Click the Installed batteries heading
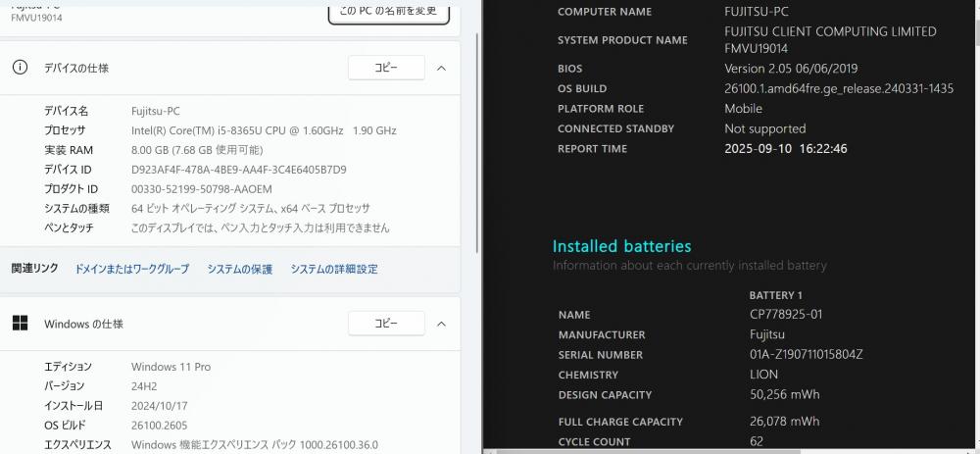This screenshot has height=454, width=980. [x=622, y=246]
